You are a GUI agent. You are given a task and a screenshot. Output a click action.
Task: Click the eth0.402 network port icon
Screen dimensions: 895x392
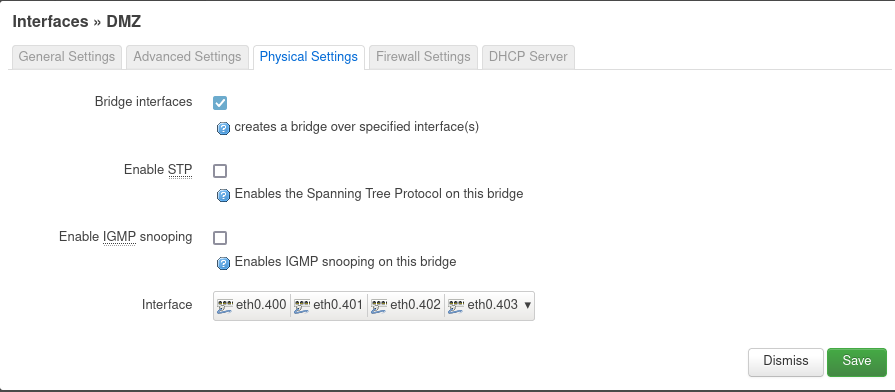[379, 306]
